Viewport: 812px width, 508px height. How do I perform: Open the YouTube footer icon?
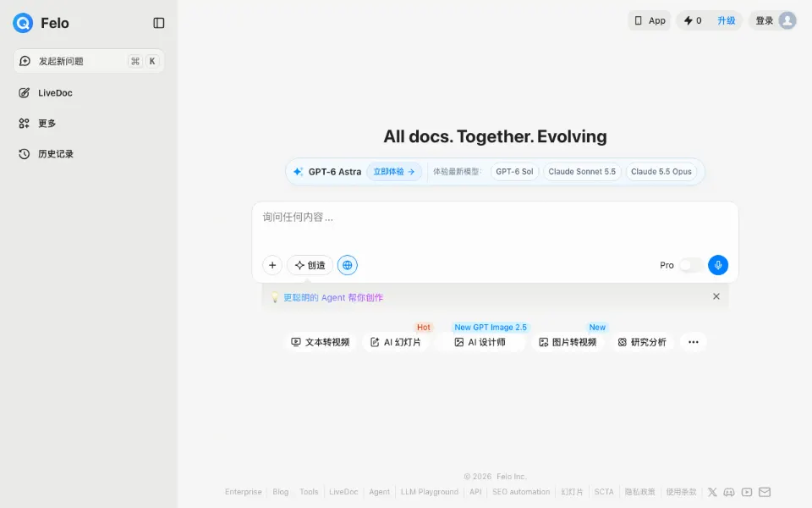[x=747, y=492]
